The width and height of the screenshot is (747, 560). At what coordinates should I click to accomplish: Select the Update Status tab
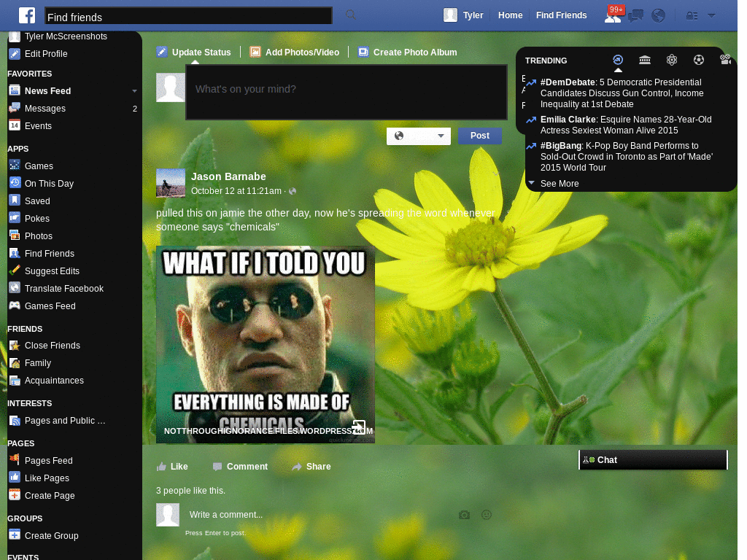tap(194, 52)
